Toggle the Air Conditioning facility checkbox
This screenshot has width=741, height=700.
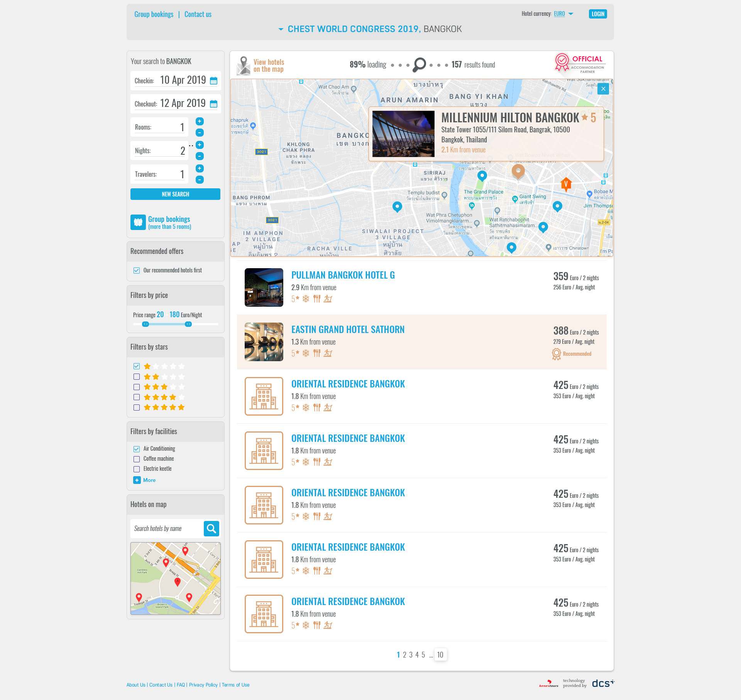pyautogui.click(x=137, y=449)
